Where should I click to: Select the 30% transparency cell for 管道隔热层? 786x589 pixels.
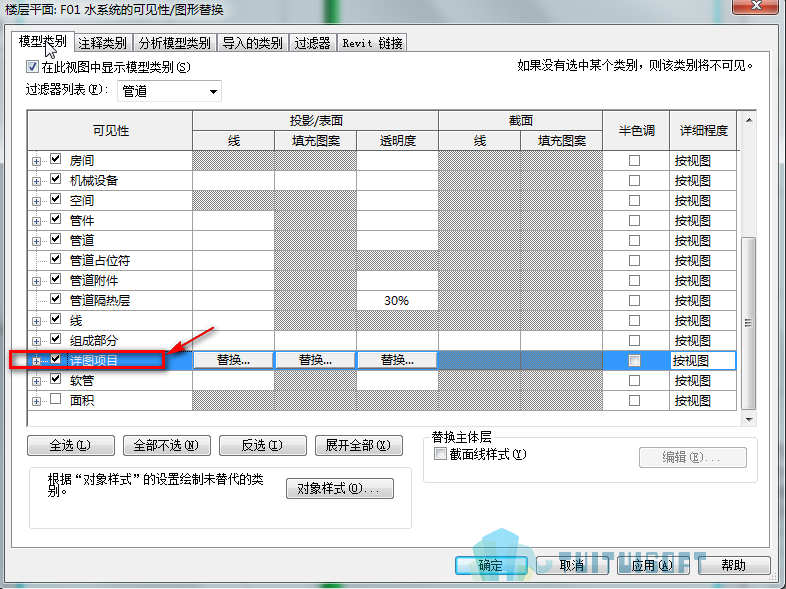pos(397,301)
